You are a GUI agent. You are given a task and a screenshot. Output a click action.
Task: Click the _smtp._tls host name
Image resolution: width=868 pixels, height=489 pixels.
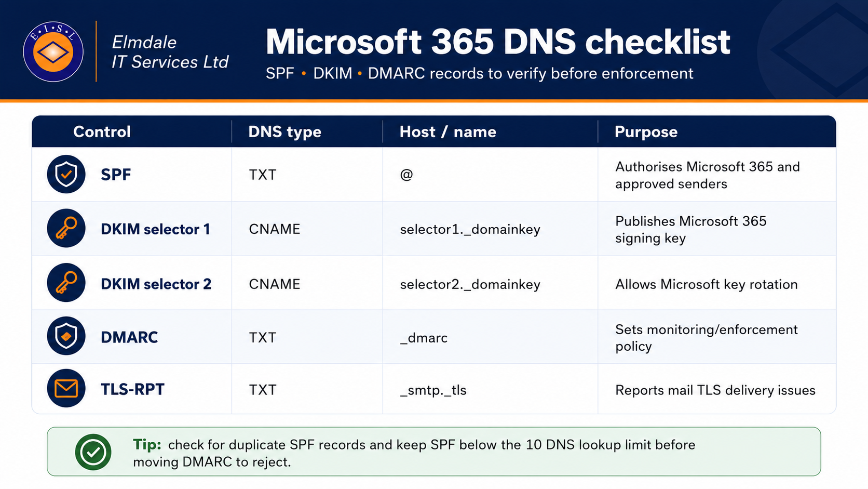(433, 390)
